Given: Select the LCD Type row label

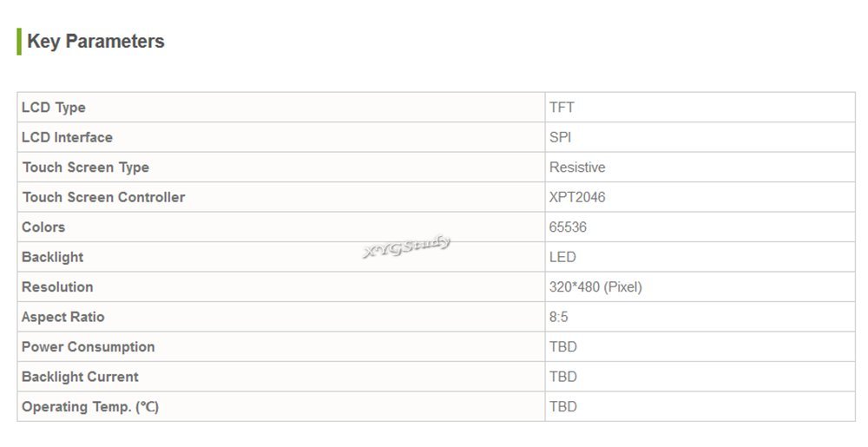Looking at the screenshot, I should (x=53, y=108).
